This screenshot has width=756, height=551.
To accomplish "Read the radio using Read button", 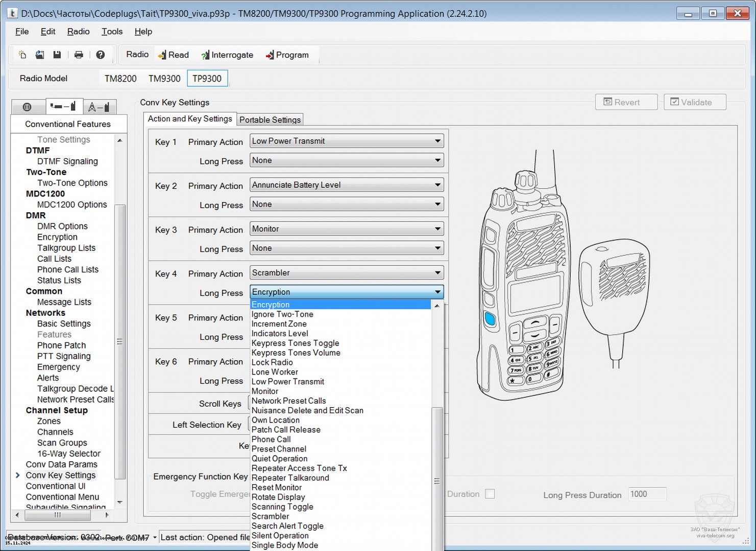I will [174, 55].
